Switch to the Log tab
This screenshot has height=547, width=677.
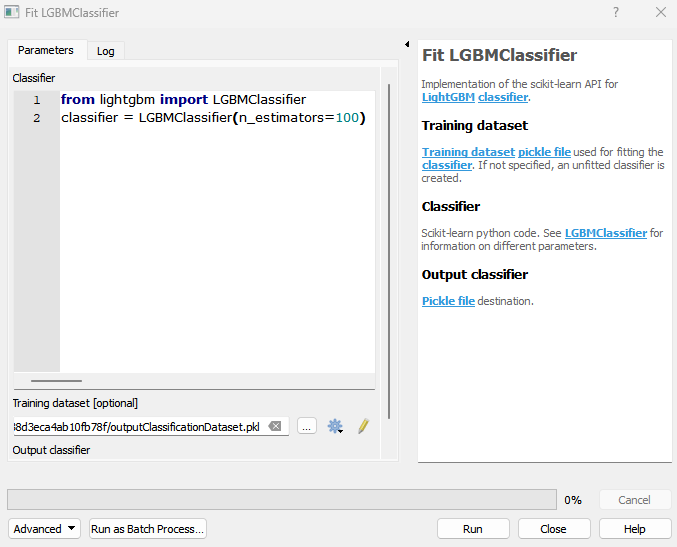(106, 51)
